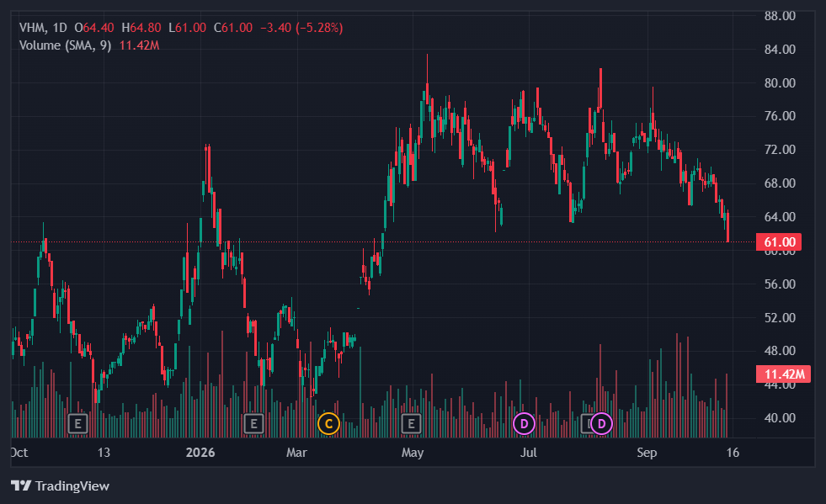The width and height of the screenshot is (826, 504).
Task: Click the 11.42M value beside Volume legend
Action: pos(139,45)
